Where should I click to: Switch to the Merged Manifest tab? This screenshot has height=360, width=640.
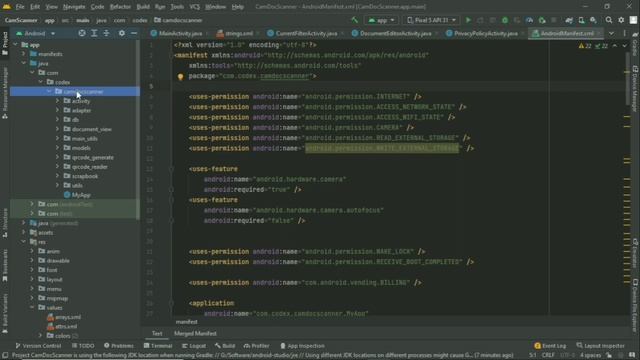coord(195,333)
